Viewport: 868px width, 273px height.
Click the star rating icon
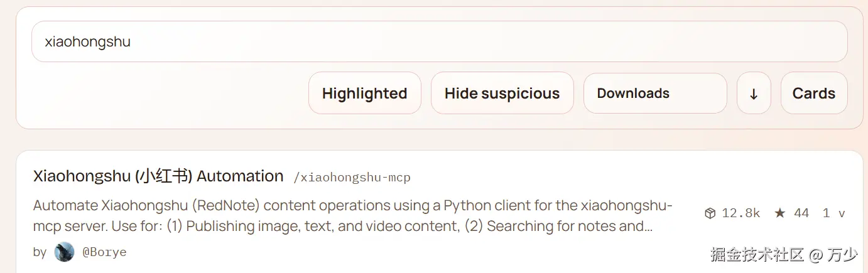point(780,213)
